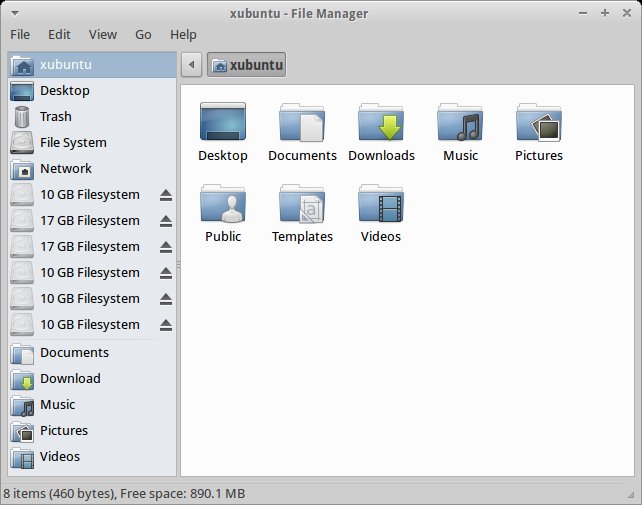642x505 pixels.
Task: Click the path bar back arrow
Action: 191,65
